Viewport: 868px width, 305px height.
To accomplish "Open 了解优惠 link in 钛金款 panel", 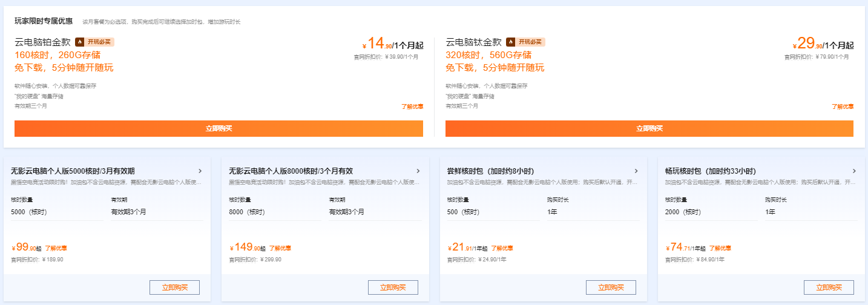I will 843,107.
